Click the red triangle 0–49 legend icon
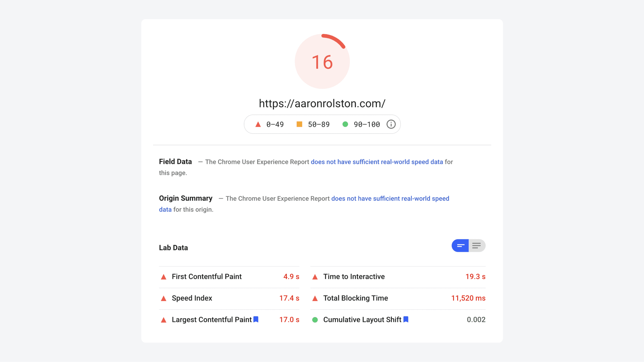The width and height of the screenshot is (644, 362). point(258,125)
